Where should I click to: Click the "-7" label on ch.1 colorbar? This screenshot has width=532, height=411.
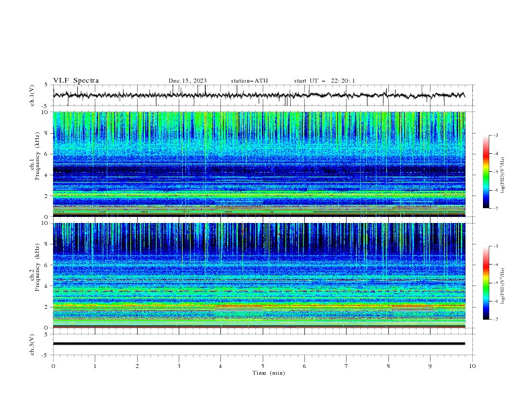tap(495, 208)
